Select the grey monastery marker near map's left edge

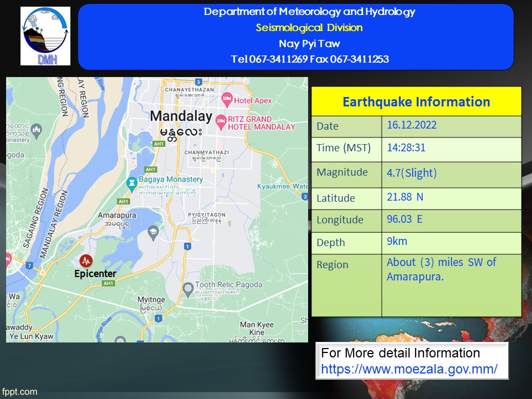pos(37,130)
